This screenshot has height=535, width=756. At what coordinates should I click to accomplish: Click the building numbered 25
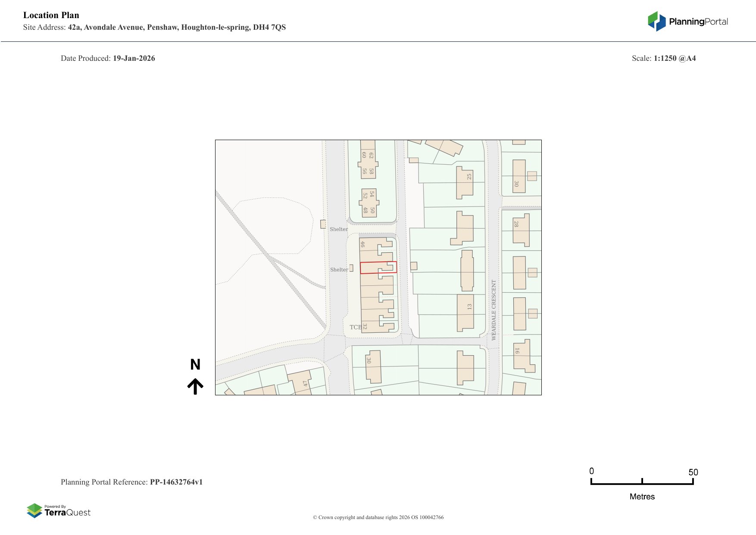click(465, 182)
